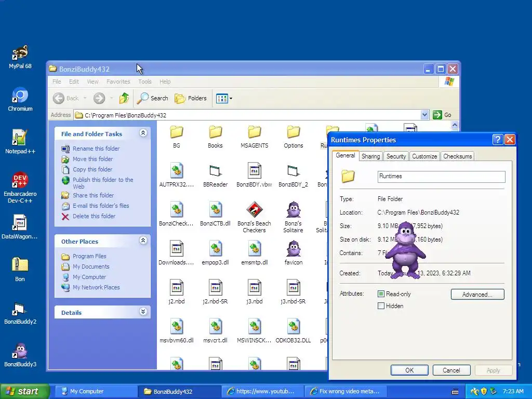Switch to the Customize tab
Image resolution: width=532 pixels, height=399 pixels.
424,156
